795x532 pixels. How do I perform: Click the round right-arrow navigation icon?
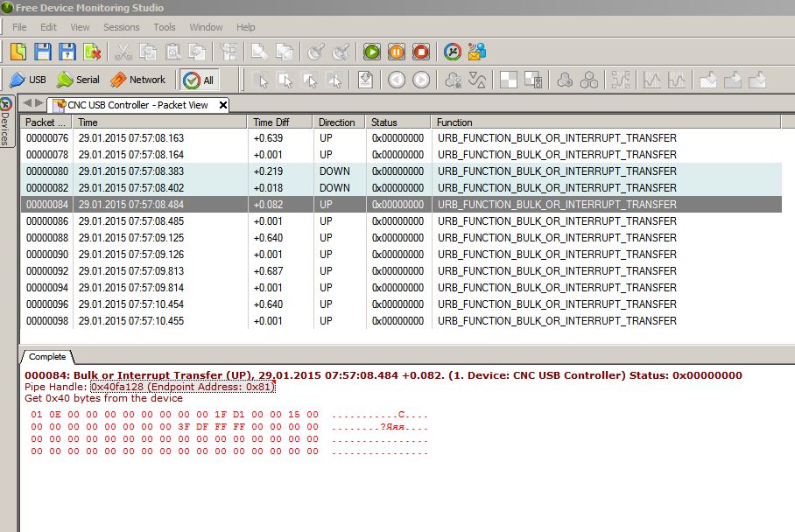pos(421,80)
